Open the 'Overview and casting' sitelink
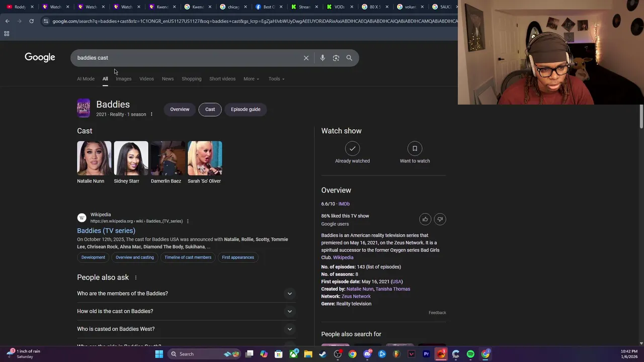 pyautogui.click(x=134, y=257)
